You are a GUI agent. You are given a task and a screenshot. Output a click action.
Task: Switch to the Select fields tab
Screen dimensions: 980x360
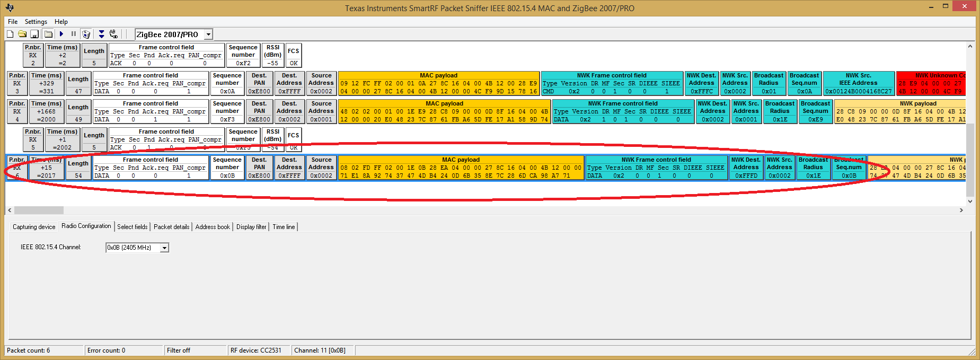(133, 227)
